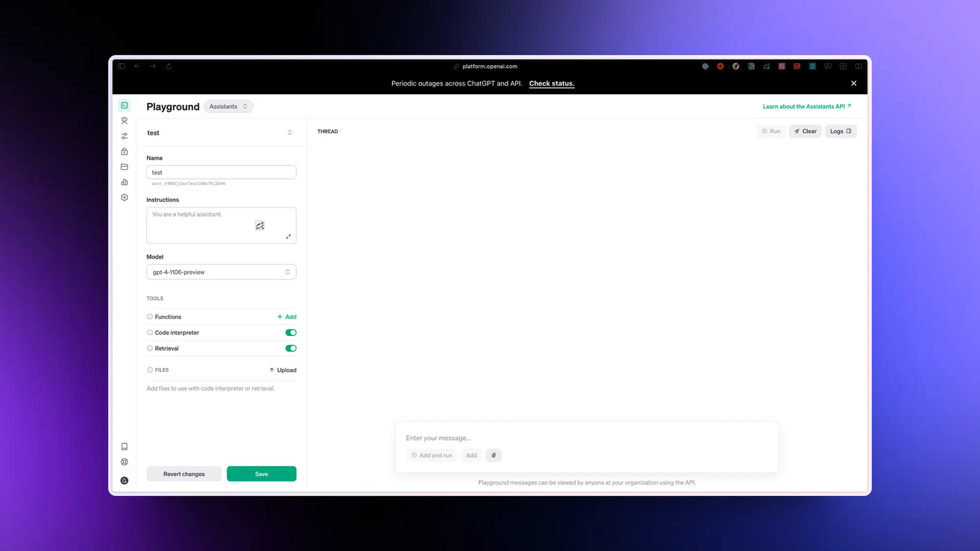Click the G profile avatar at bottom left

click(x=124, y=480)
